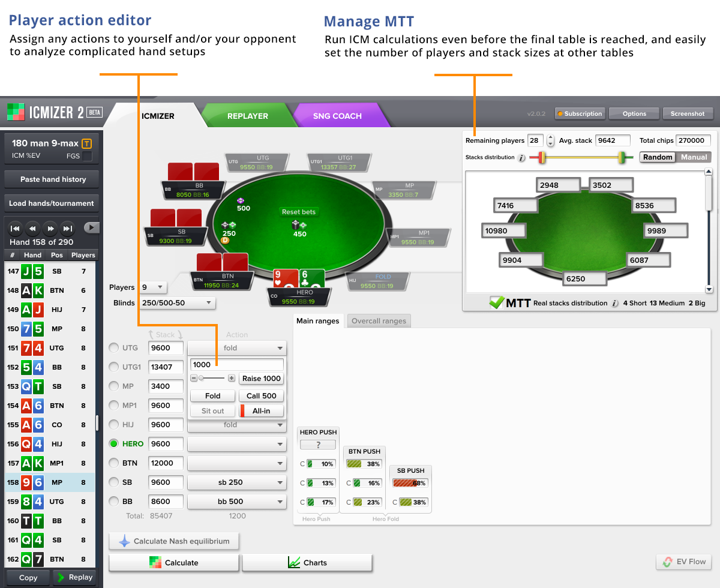The image size is (720, 588).
Task: Open the BTN action dropdown
Action: 237,463
